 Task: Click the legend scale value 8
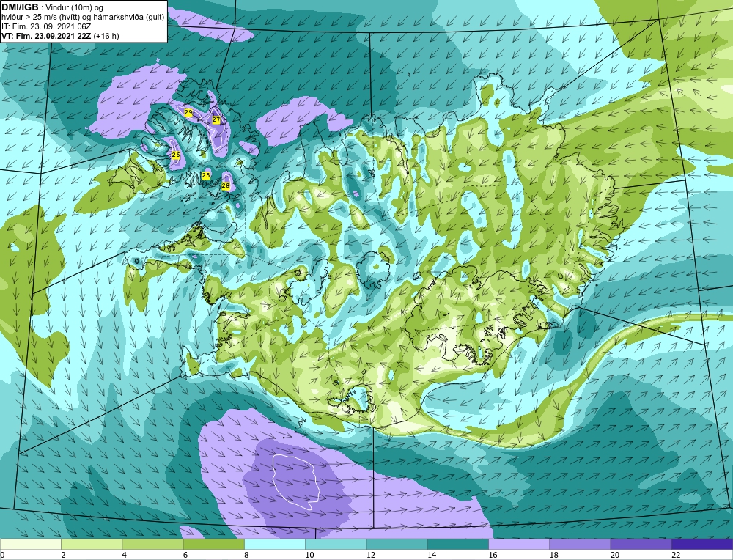tap(246, 555)
